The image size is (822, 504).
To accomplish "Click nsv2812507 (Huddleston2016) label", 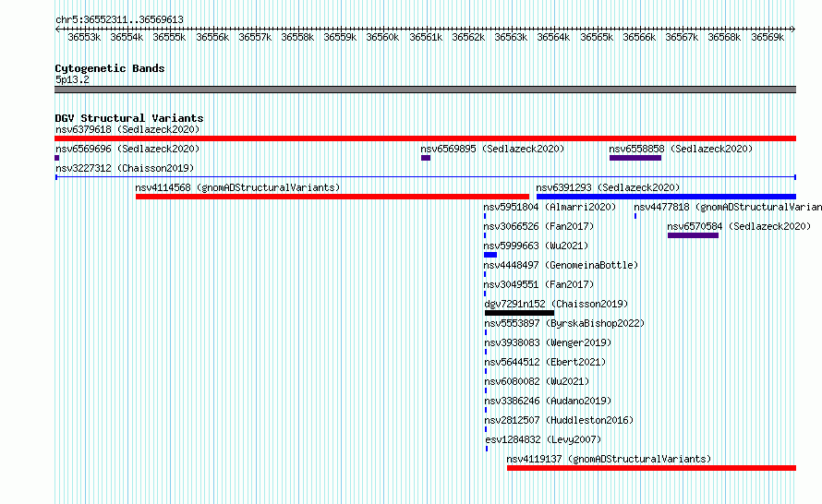I will pyautogui.click(x=559, y=420).
